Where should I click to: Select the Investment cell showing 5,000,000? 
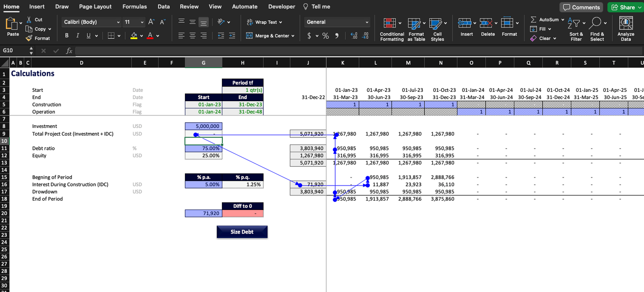(x=204, y=127)
